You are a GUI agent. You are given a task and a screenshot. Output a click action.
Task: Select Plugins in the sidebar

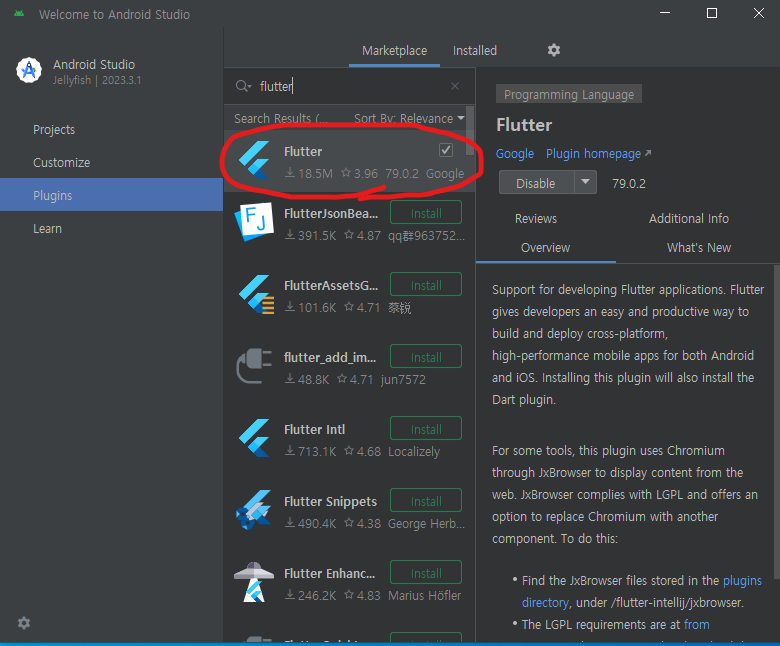(x=111, y=195)
